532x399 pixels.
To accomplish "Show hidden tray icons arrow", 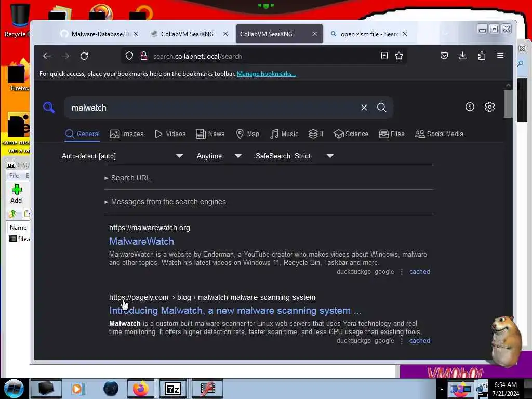I will click(x=442, y=389).
